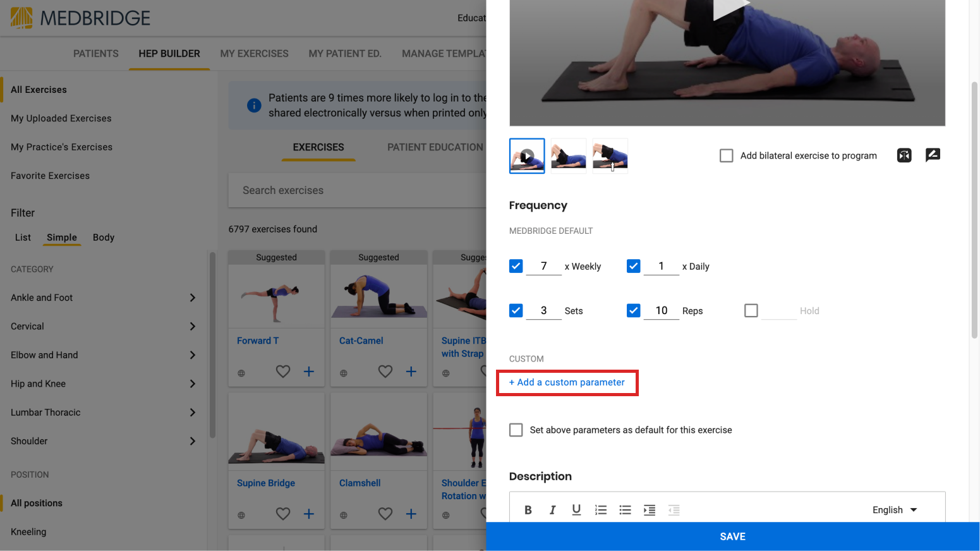This screenshot has height=551, width=980.
Task: Open the PATIENTS tab
Action: 96,54
